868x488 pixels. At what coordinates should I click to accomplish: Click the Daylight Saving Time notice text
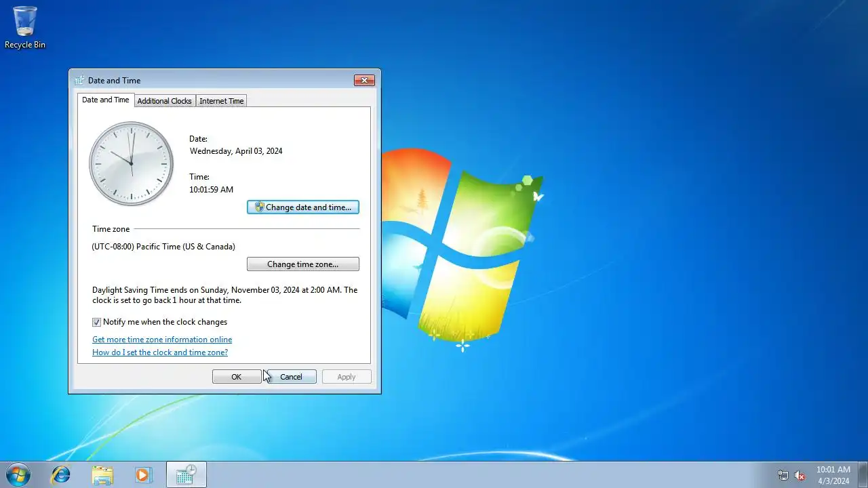click(x=224, y=295)
